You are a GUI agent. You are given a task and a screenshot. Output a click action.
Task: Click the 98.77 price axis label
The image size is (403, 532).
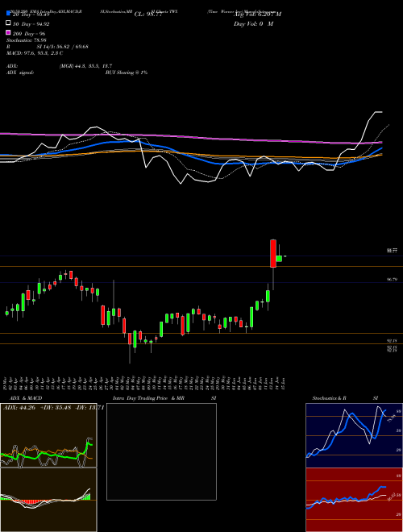pyautogui.click(x=393, y=251)
